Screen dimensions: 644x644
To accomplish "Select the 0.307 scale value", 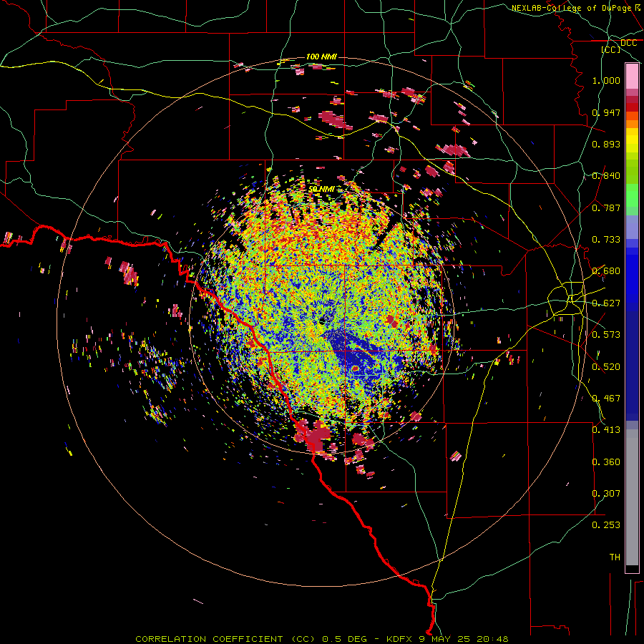I will (x=606, y=494).
